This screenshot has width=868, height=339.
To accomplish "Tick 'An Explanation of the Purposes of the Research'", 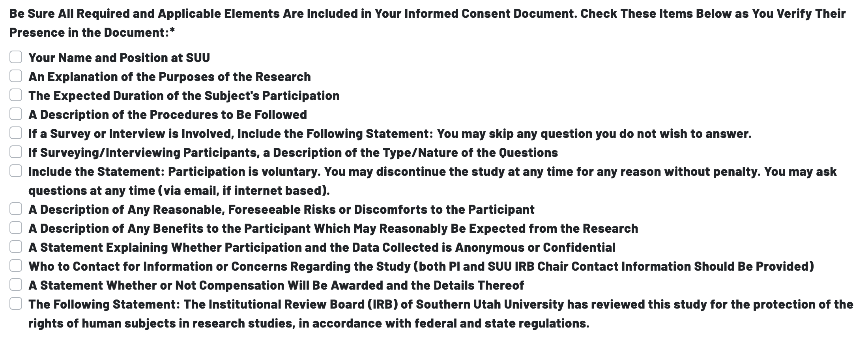I will 16,76.
